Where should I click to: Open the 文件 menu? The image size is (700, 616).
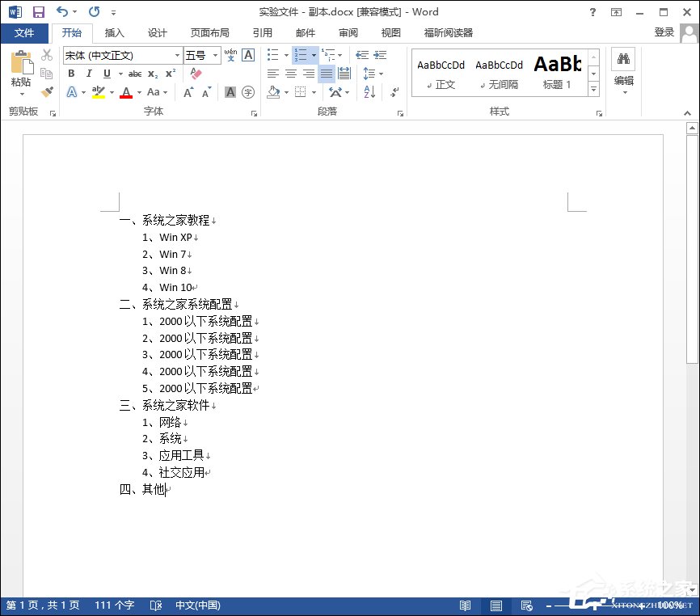coord(25,33)
